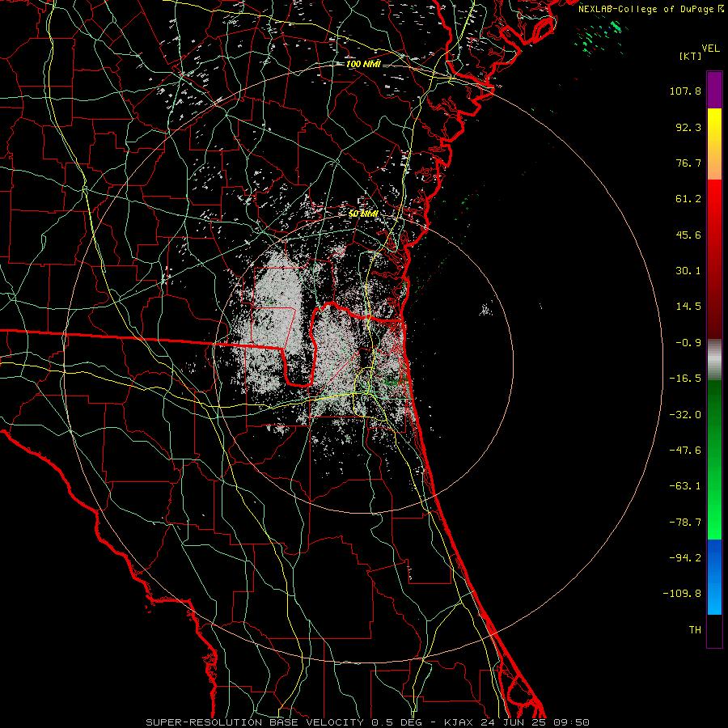Screen dimensions: 728x728
Task: Click the 50 NMI range ring label
Action: tap(363, 214)
